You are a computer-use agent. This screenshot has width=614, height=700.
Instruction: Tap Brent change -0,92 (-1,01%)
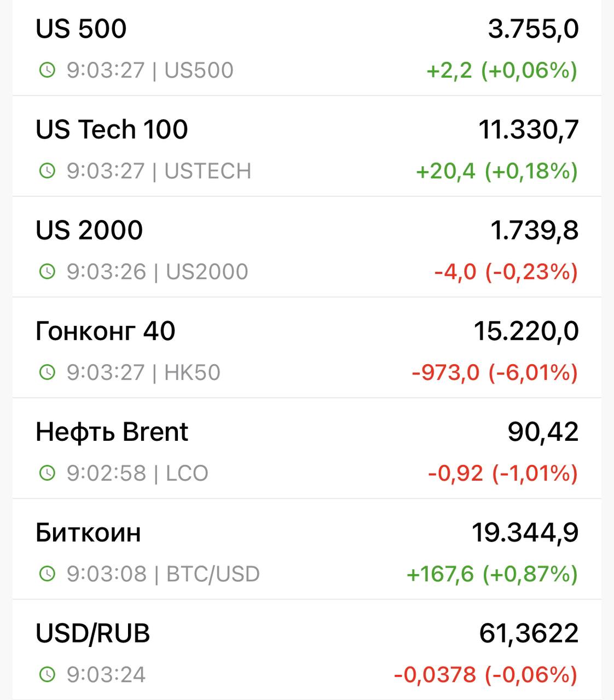(x=502, y=473)
